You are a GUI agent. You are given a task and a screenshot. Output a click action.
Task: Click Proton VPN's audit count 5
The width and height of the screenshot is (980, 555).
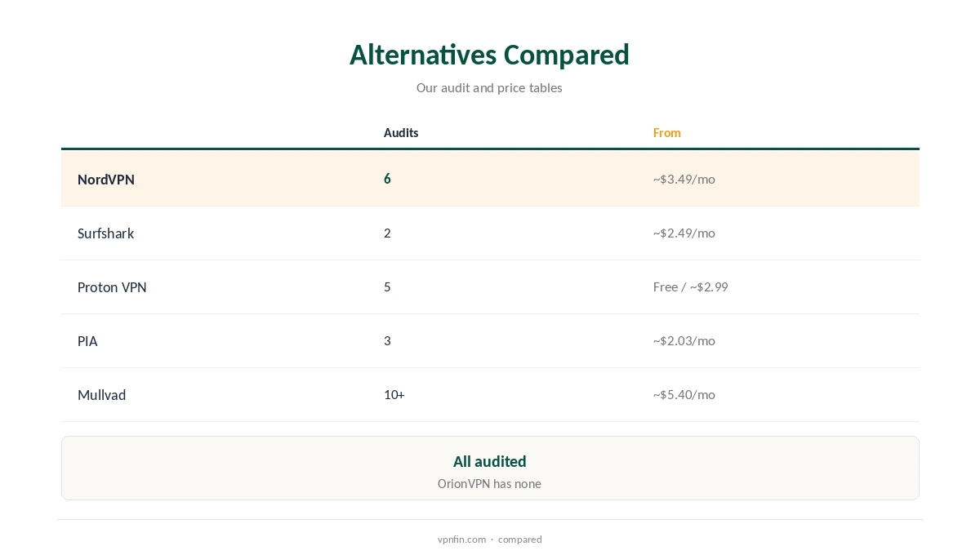pos(387,286)
